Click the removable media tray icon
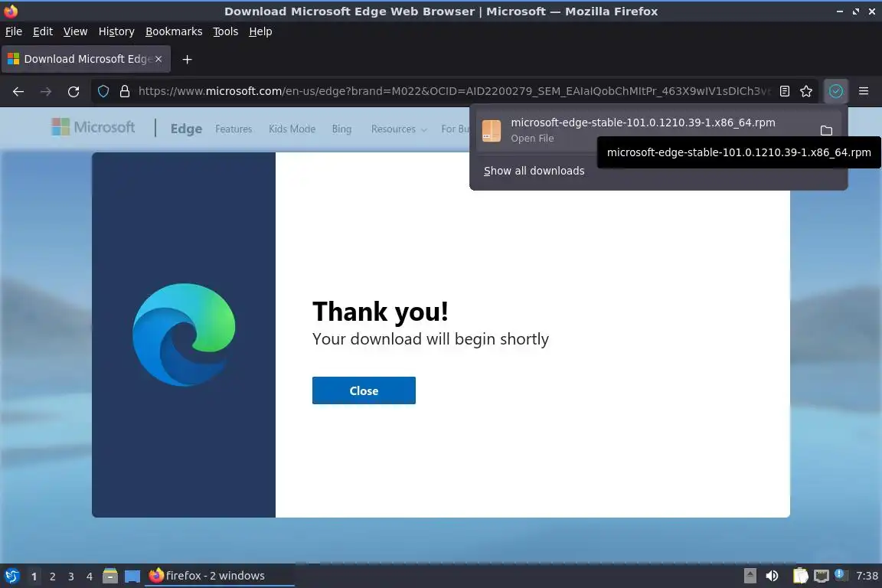The height and width of the screenshot is (588, 882). [x=750, y=576]
